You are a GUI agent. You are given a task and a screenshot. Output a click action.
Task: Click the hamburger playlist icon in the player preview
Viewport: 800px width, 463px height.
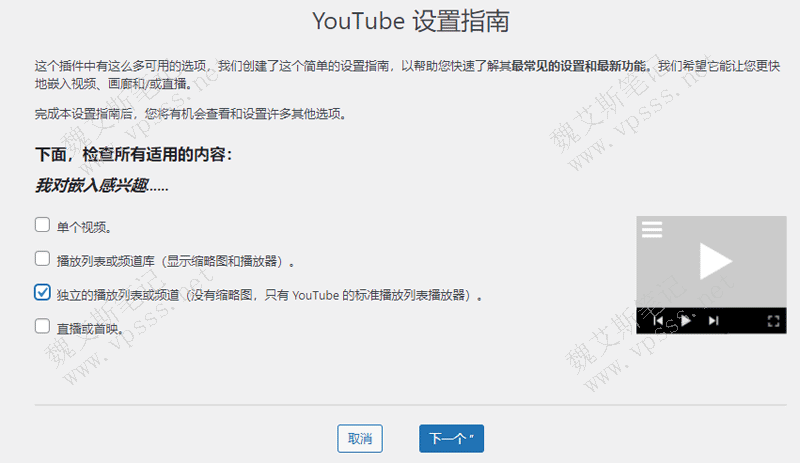click(652, 229)
